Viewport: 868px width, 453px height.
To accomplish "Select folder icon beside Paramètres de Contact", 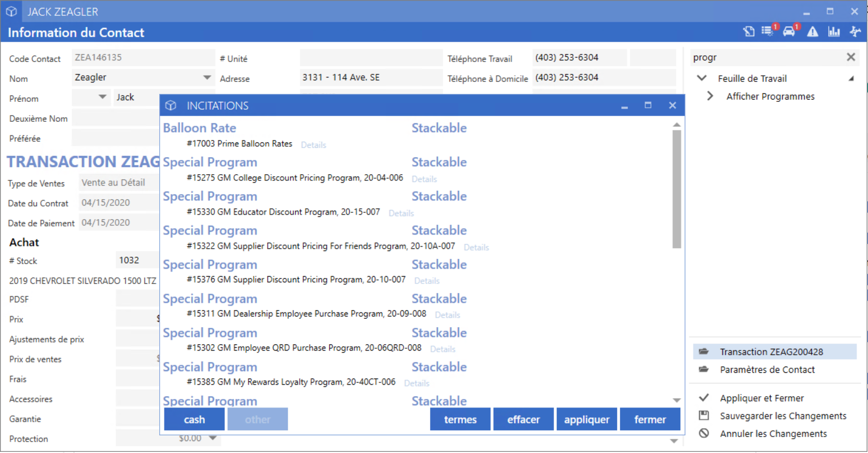I will pyautogui.click(x=704, y=369).
